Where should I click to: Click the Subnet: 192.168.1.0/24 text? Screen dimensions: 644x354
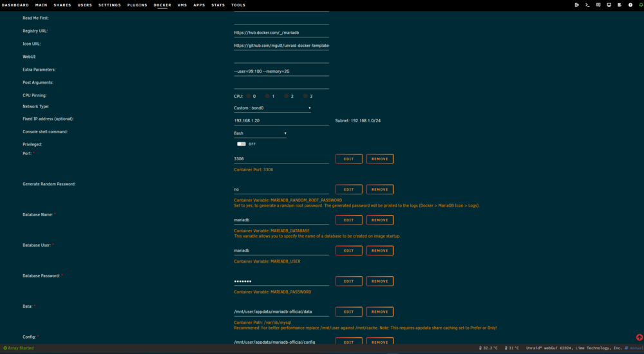357,121
